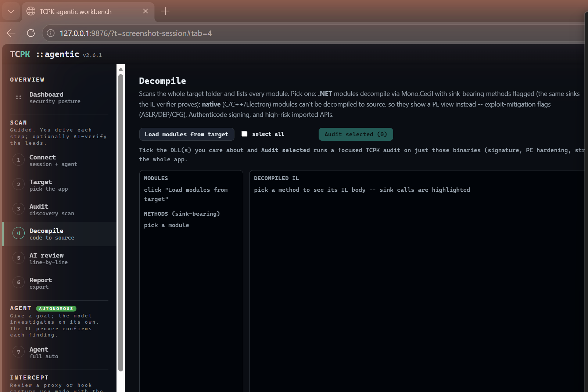Click the AUTONOMOUS badge
This screenshot has width=588, height=392.
tap(56, 309)
